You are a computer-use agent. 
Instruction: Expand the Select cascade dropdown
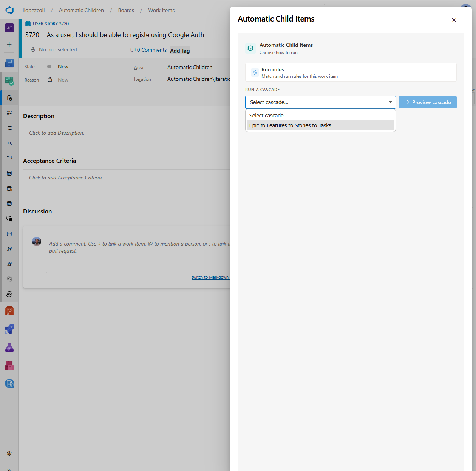click(x=320, y=102)
